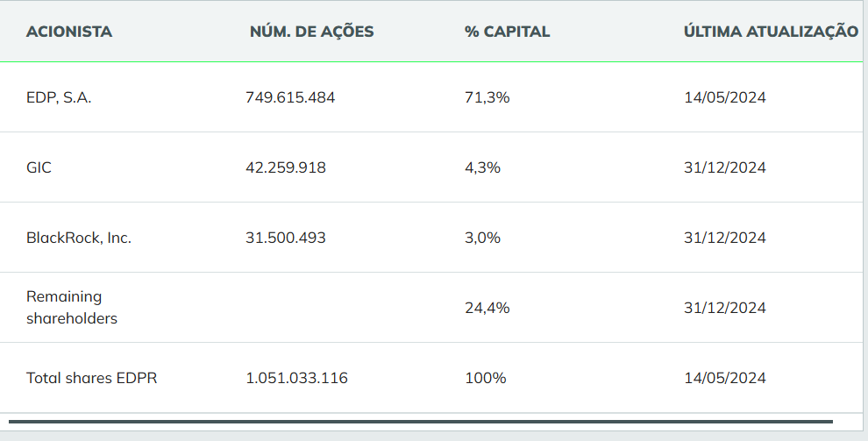Select the share count 31.500.493
Viewport: 868px width, 441px height.
[x=286, y=238]
